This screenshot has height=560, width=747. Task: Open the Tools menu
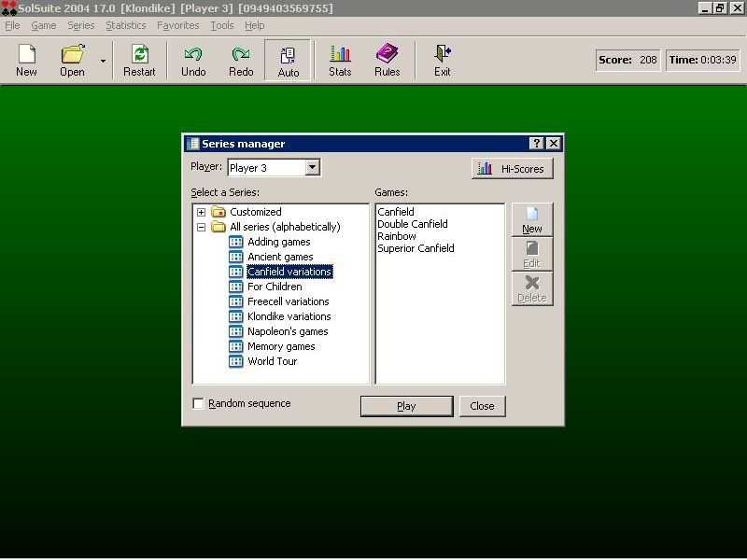(x=222, y=25)
